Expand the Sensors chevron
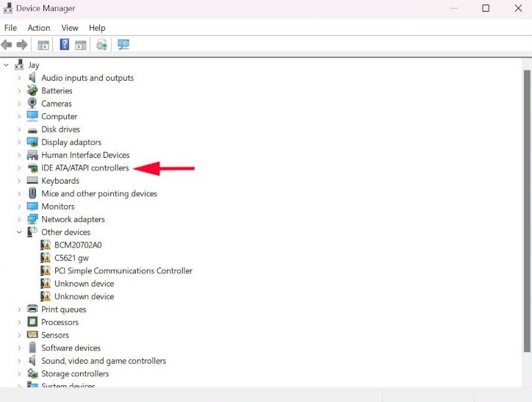The image size is (532, 402). click(19, 335)
